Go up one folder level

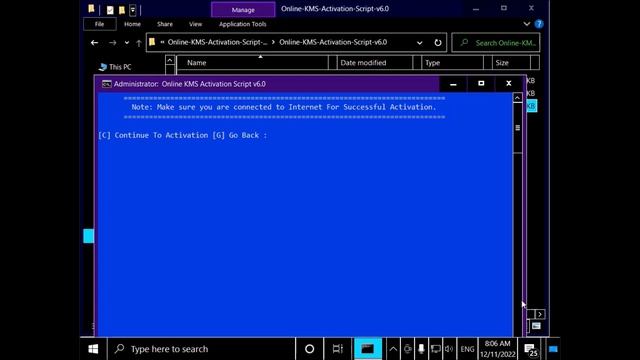139,42
